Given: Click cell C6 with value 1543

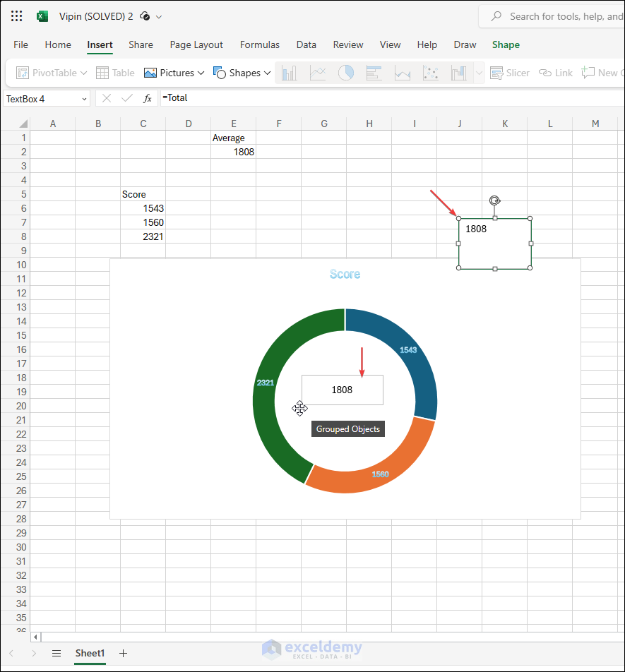Looking at the screenshot, I should click(143, 208).
